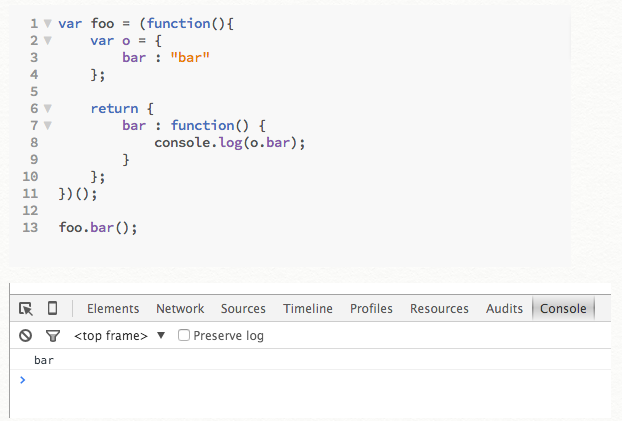Open the Timeline tab

[x=308, y=308]
